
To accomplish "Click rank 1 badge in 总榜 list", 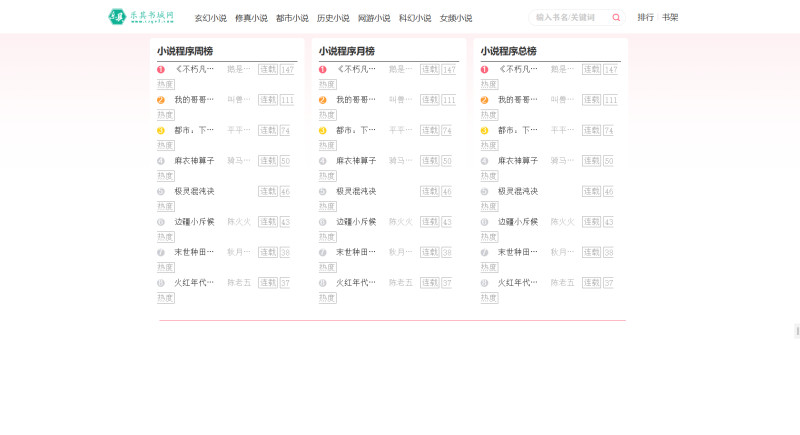I will click(484, 69).
